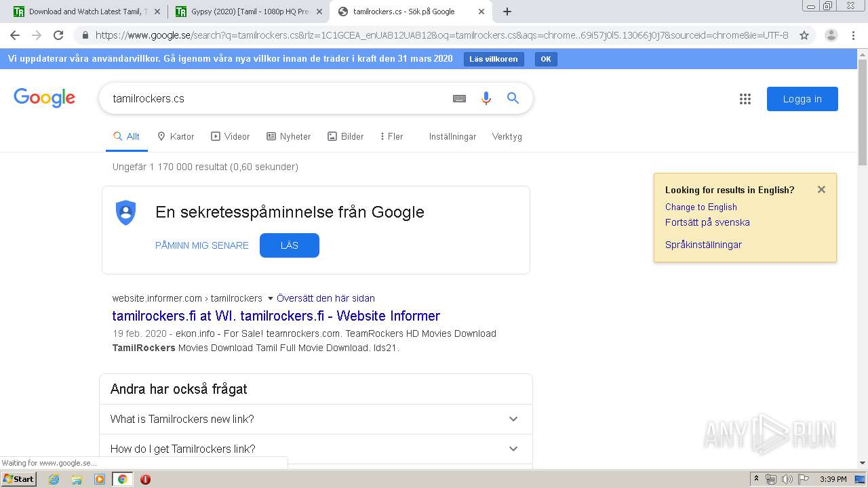The height and width of the screenshot is (488, 868).
Task: Reload the page with refresh icon
Action: [58, 35]
